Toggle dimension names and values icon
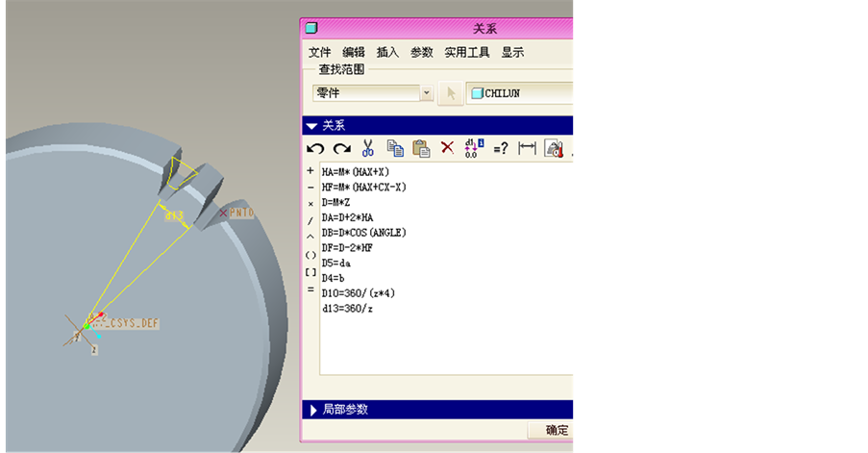The image size is (868, 453). coord(473,148)
